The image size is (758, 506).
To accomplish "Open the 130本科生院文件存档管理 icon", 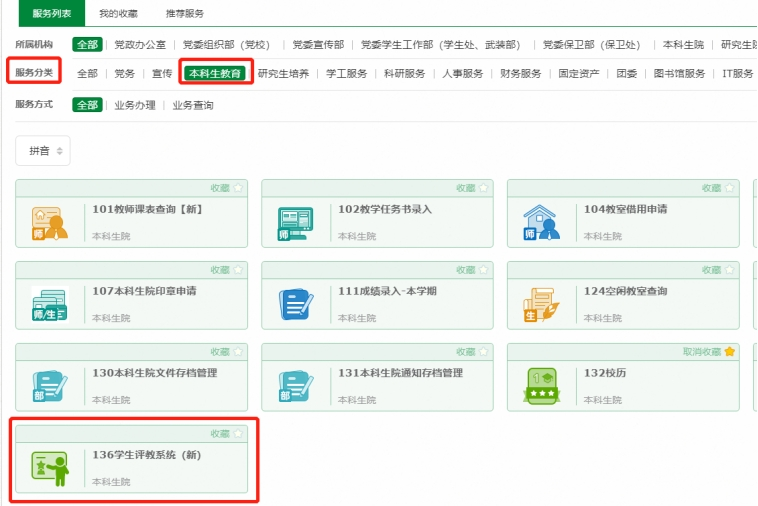I will click(x=50, y=386).
